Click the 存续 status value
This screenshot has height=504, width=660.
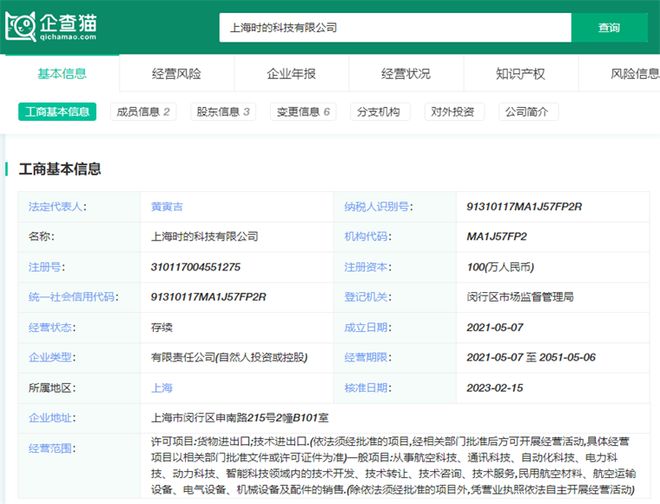coord(162,327)
